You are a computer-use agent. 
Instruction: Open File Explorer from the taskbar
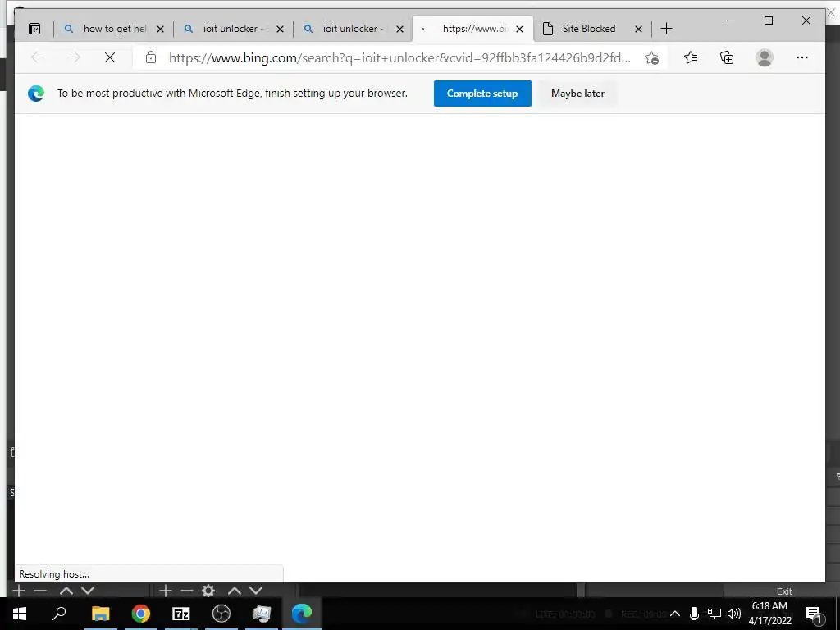[100, 614]
